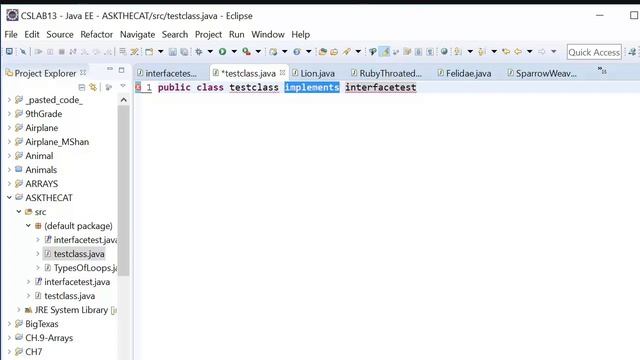The image size is (640, 360).
Task: Click the Project Explorer vertical scrollbar
Action: (x=124, y=191)
